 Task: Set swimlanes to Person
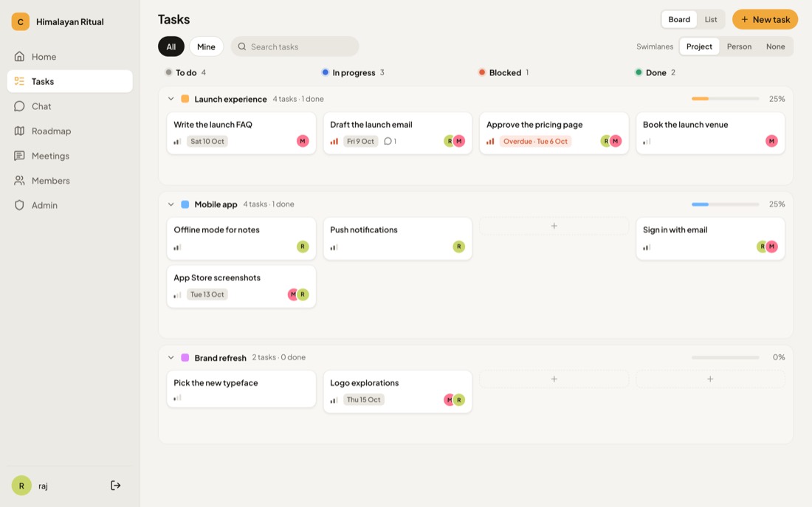click(739, 46)
